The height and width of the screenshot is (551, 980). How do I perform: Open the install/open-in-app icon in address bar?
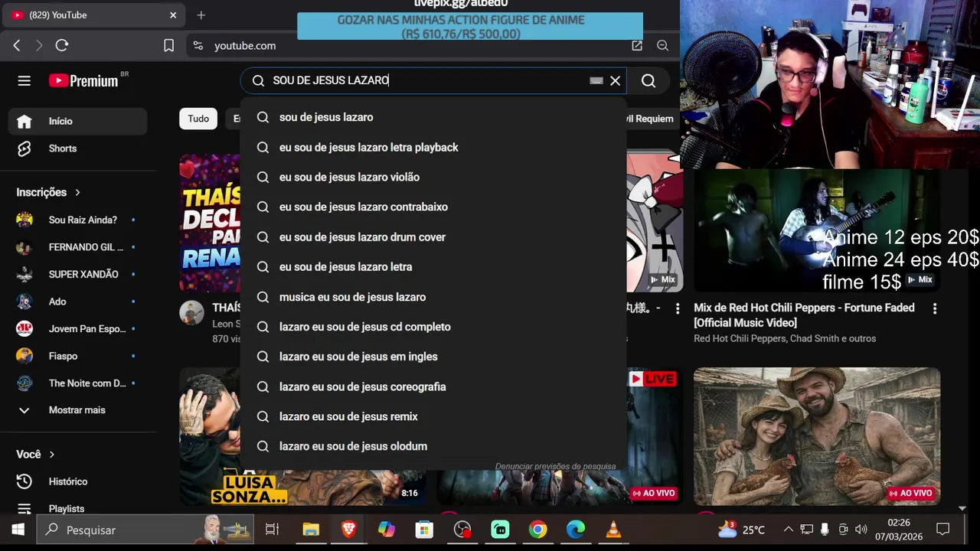pos(637,46)
